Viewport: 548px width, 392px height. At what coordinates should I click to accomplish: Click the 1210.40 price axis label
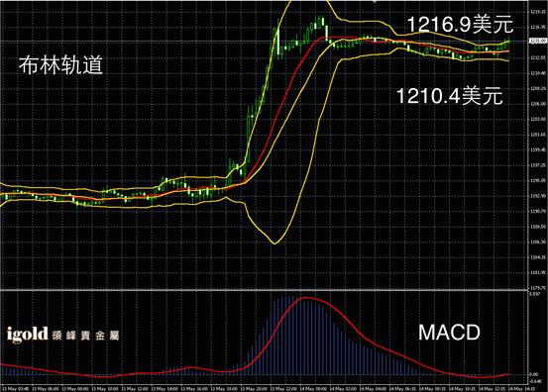click(x=538, y=73)
